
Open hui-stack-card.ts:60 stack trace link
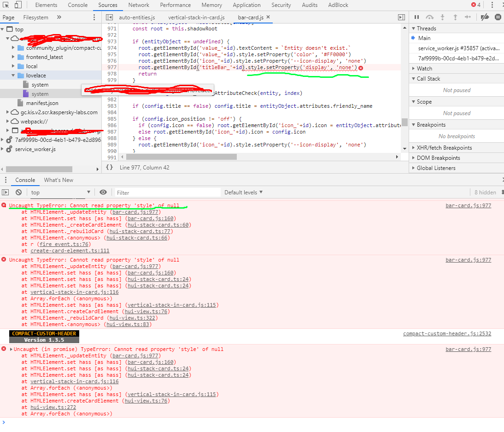click(159, 225)
